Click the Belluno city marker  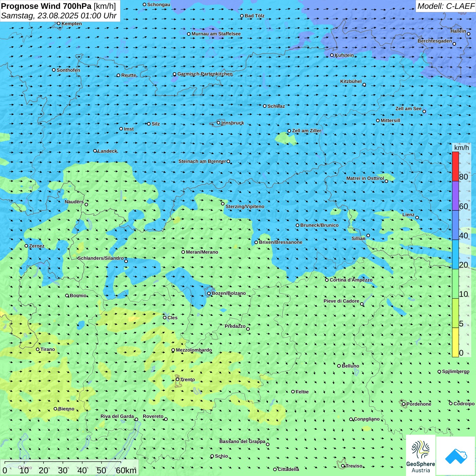tap(339, 366)
